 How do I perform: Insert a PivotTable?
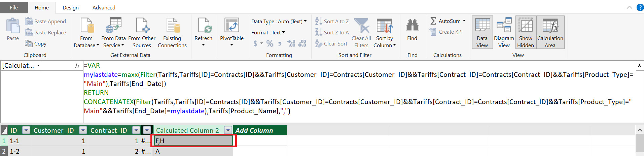tap(231, 33)
